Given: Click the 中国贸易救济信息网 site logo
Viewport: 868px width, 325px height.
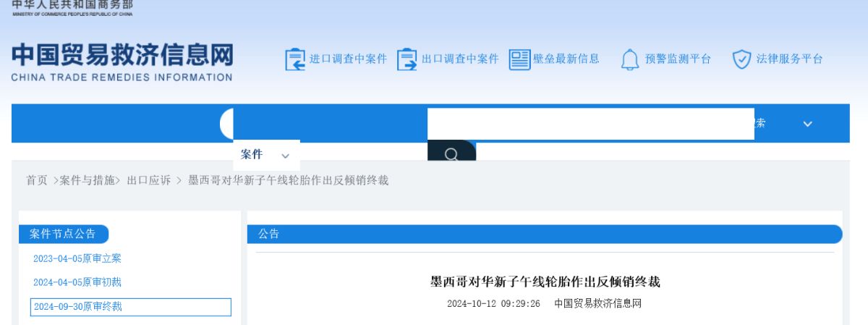Looking at the screenshot, I should (x=122, y=62).
